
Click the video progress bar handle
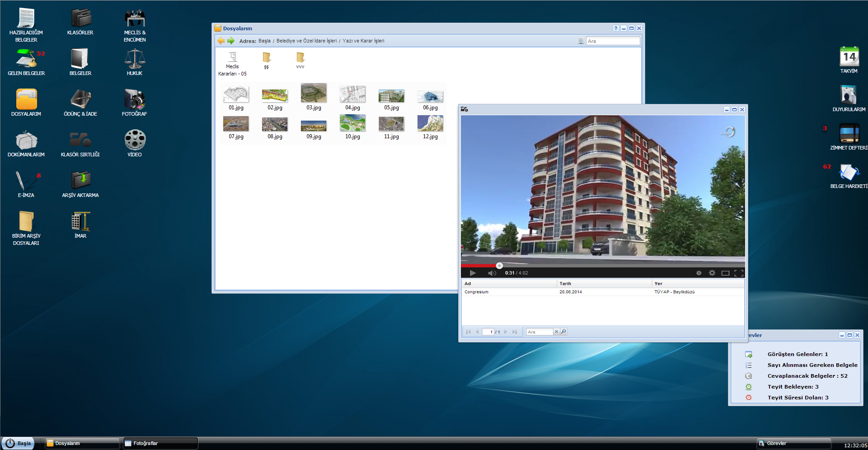click(499, 266)
